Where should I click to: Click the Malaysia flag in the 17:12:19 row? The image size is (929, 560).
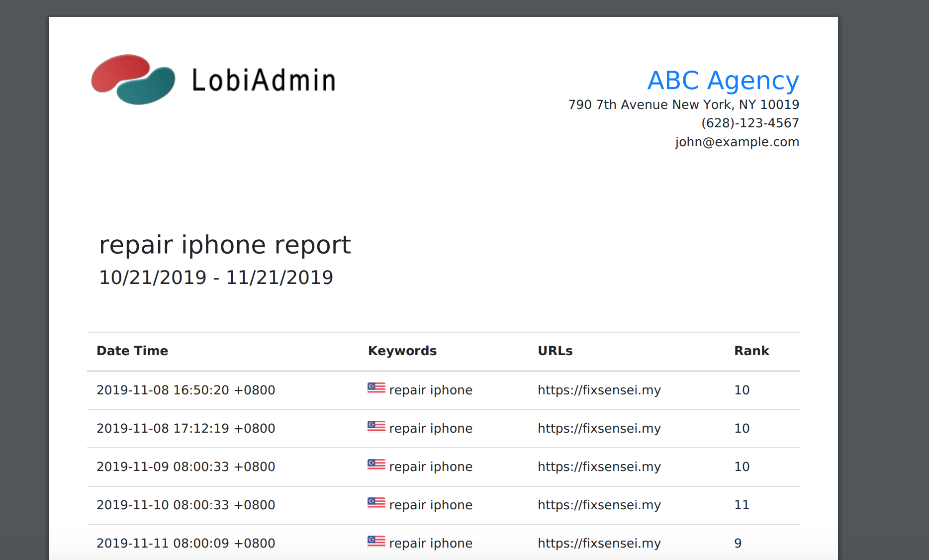376,427
